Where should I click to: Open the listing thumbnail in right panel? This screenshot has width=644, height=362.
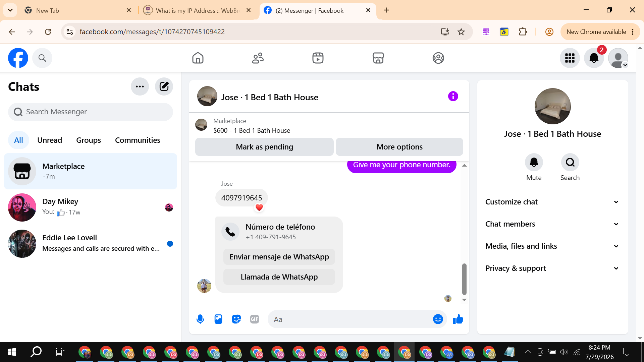click(552, 106)
